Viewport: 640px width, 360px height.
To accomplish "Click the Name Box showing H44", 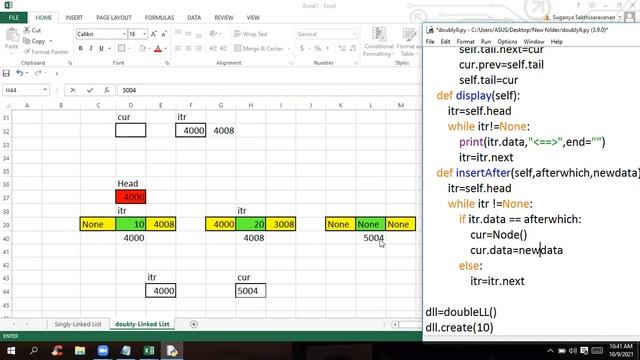I will pyautogui.click(x=22, y=90).
